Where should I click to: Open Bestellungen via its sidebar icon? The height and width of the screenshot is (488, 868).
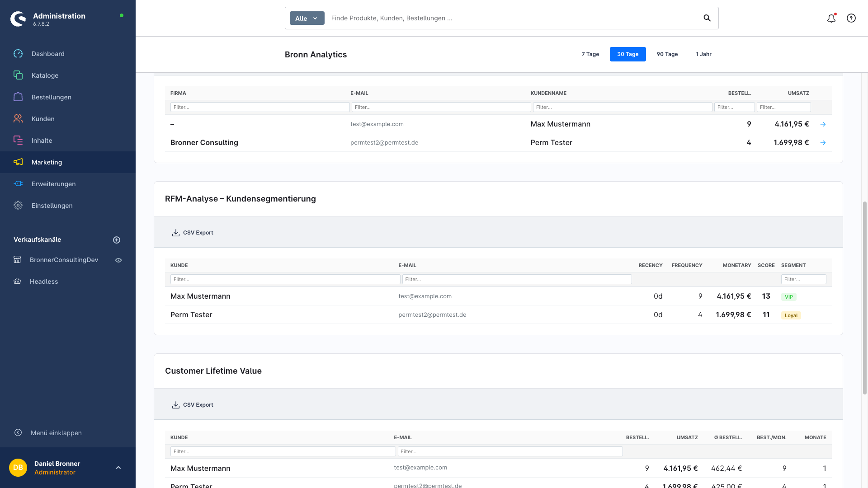click(18, 97)
